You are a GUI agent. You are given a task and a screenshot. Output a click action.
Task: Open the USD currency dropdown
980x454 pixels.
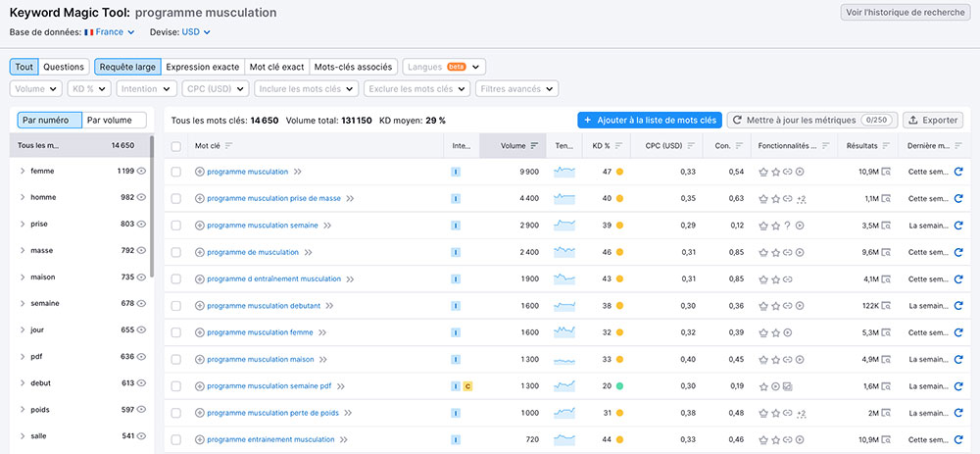click(196, 32)
